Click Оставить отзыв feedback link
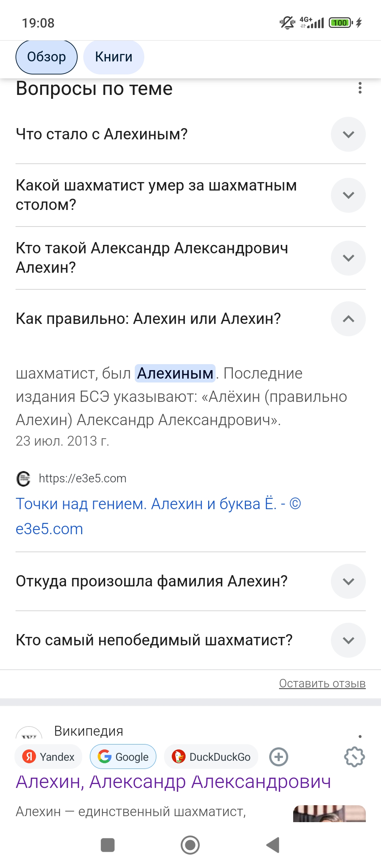 point(322,683)
